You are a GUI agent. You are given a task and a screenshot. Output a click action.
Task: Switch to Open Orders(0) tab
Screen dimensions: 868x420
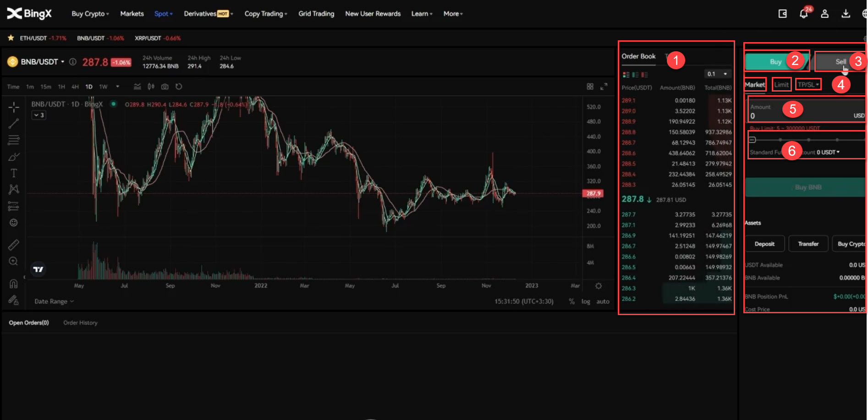click(x=29, y=323)
